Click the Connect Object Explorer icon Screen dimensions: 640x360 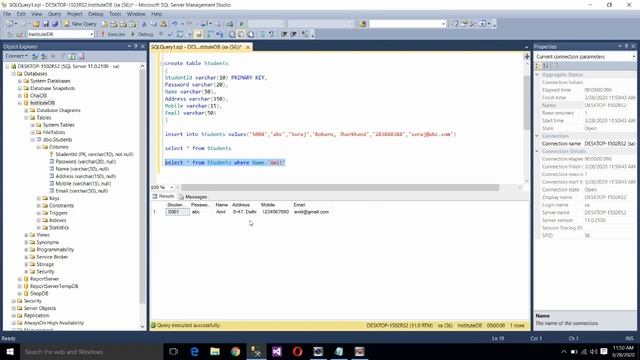pyautogui.click(x=35, y=56)
